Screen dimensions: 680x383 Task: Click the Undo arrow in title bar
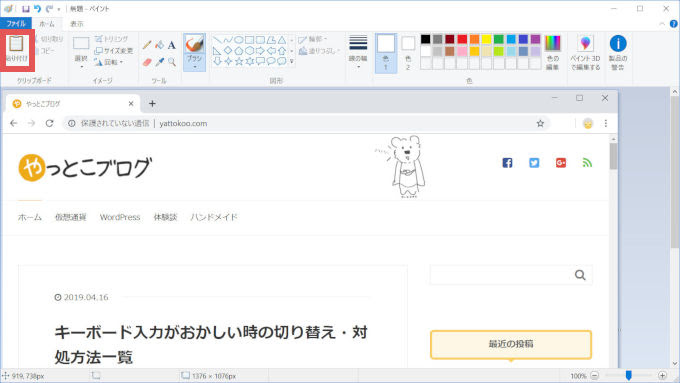(37, 9)
